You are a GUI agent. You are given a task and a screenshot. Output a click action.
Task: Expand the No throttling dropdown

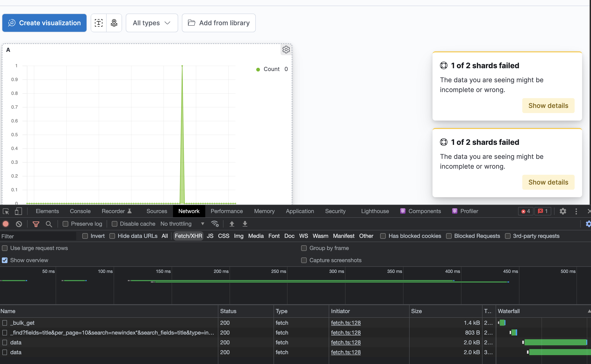click(x=182, y=224)
